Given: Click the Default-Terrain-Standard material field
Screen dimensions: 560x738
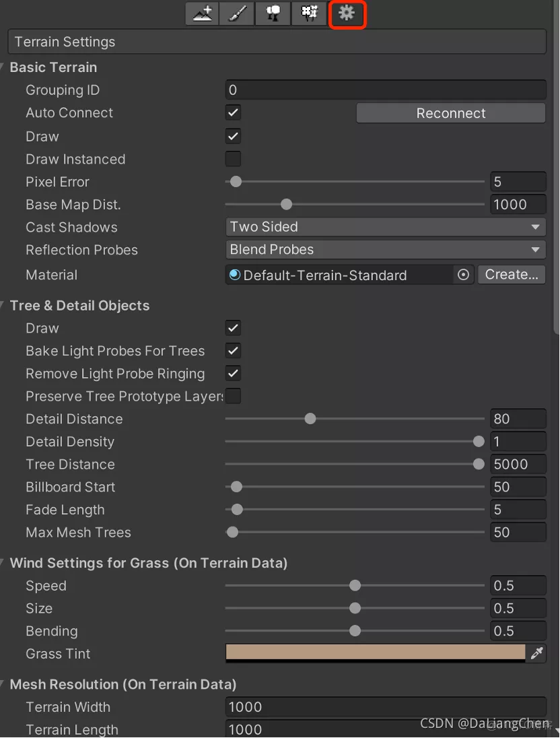Looking at the screenshot, I should (340, 275).
